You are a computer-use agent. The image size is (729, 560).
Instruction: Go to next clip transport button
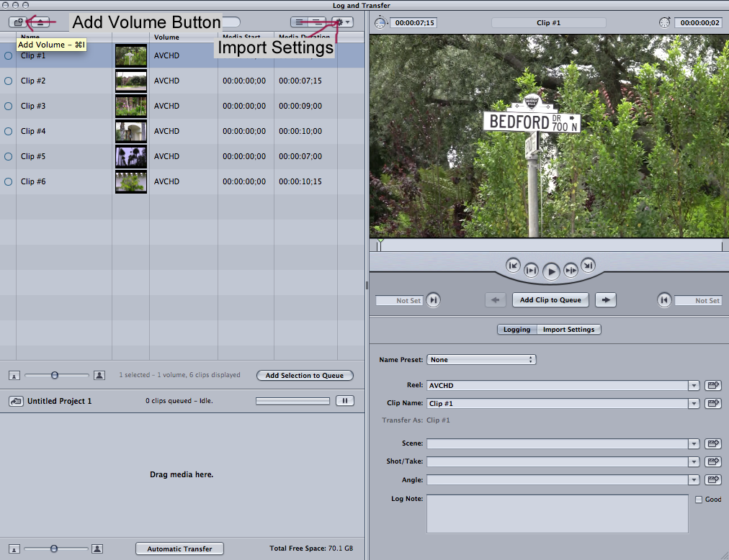588,266
